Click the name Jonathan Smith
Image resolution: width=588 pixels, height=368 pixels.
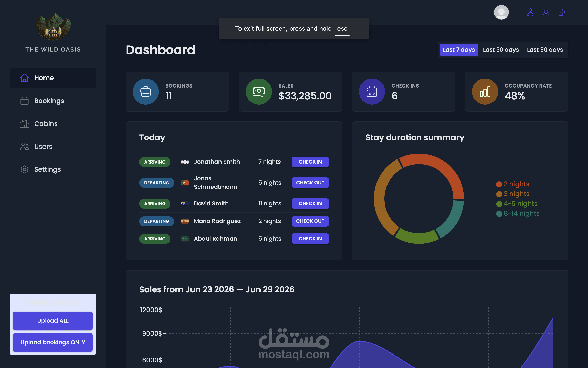click(x=217, y=162)
